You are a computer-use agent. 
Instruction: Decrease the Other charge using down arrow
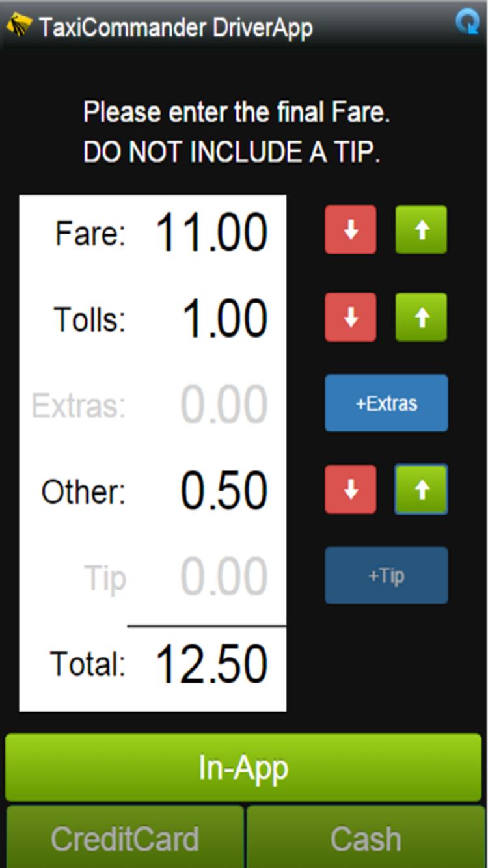(x=350, y=490)
